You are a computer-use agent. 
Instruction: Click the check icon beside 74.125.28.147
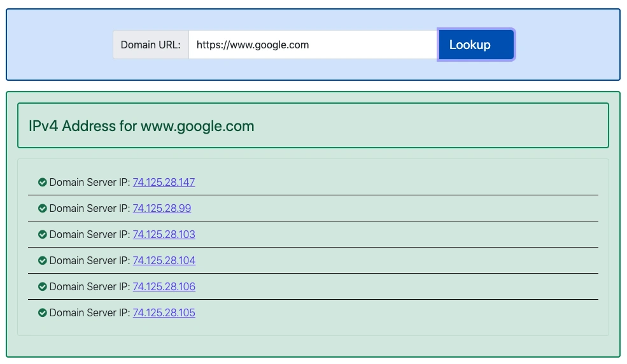[x=43, y=183]
